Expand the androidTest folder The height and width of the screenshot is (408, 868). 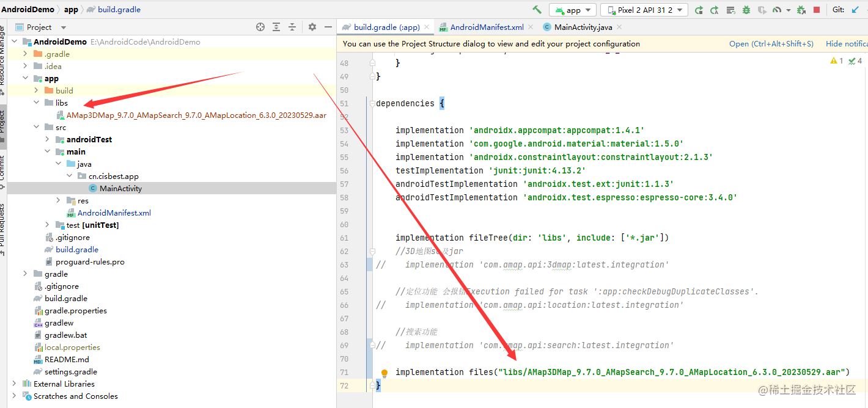click(x=47, y=139)
